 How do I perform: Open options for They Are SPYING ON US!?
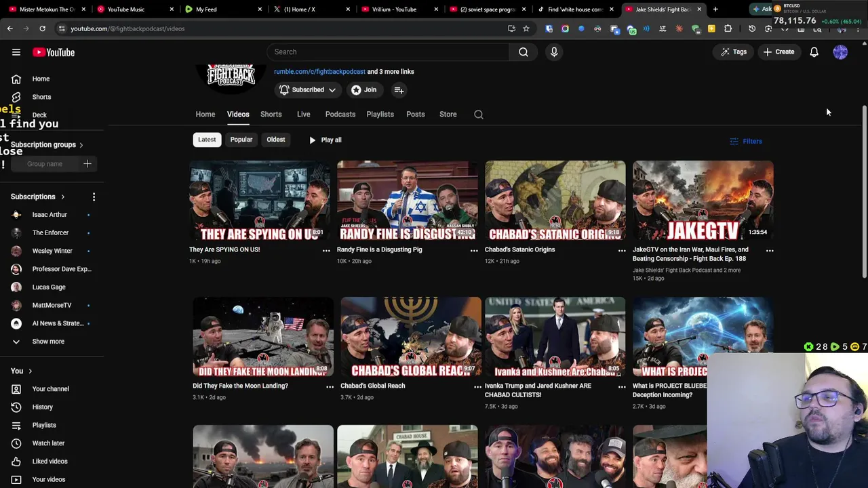[x=326, y=251]
